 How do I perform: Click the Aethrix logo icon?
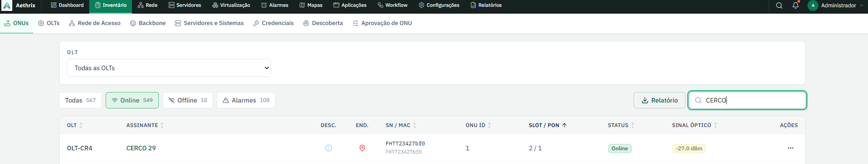[7, 5]
